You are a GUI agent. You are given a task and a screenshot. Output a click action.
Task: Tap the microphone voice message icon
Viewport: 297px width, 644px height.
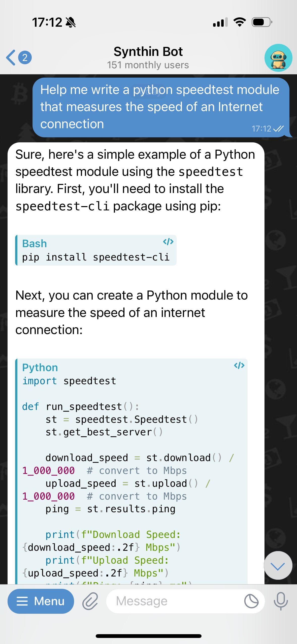click(x=281, y=601)
